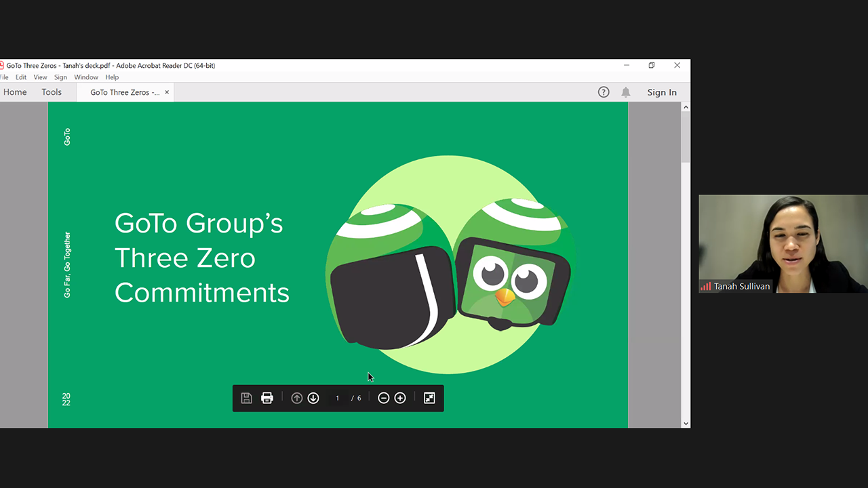Click the Adobe Acrobat title bar icon
Screen dimensions: 868x488
point(2,66)
